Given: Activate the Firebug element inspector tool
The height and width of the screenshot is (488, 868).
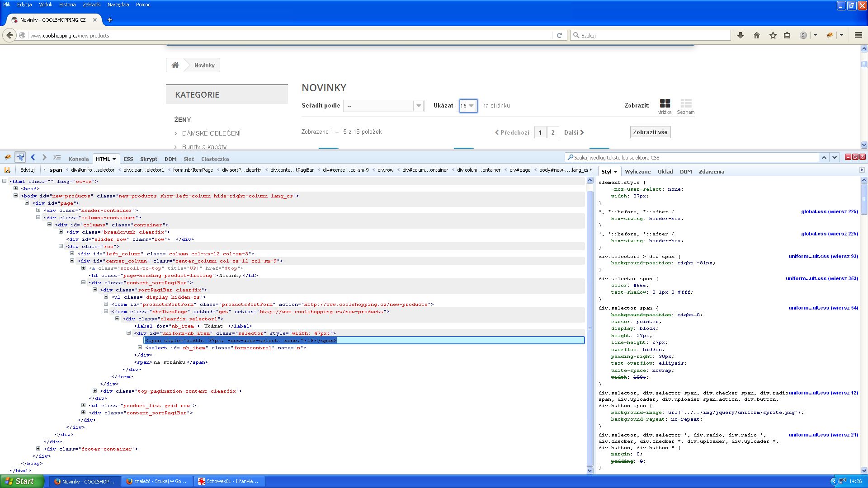Looking at the screenshot, I should click(x=20, y=157).
